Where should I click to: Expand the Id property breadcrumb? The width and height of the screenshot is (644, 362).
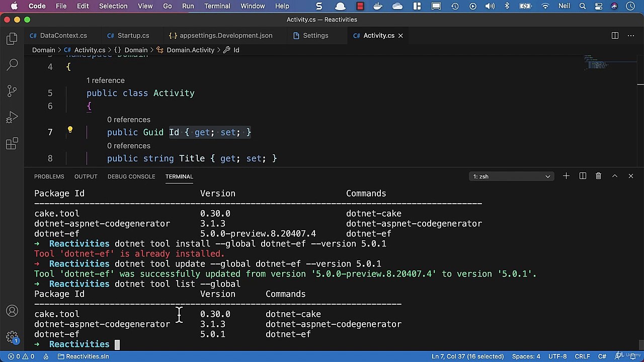pos(231,50)
